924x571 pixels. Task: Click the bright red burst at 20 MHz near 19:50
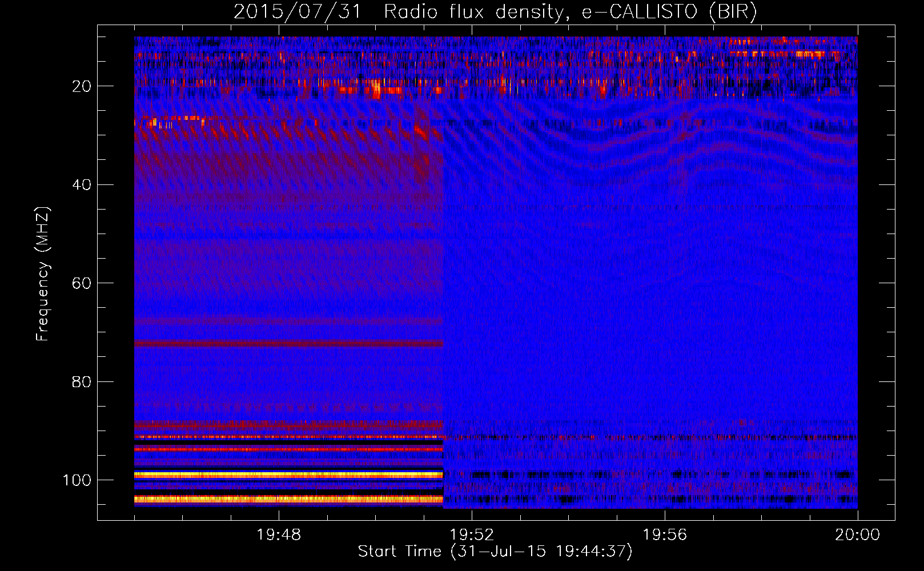click(376, 89)
